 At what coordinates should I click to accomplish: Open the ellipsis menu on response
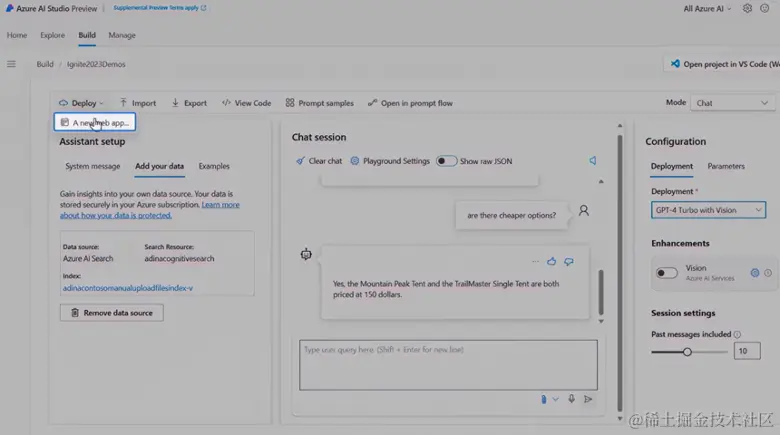pos(535,261)
